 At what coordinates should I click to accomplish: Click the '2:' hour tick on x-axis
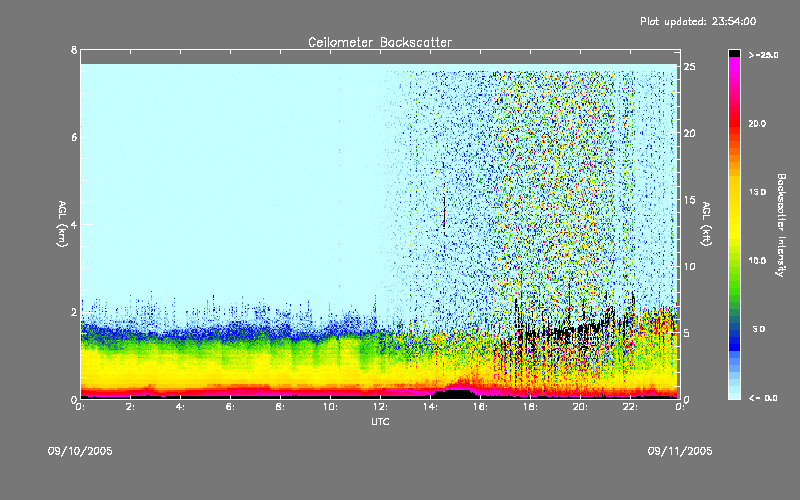click(x=131, y=407)
